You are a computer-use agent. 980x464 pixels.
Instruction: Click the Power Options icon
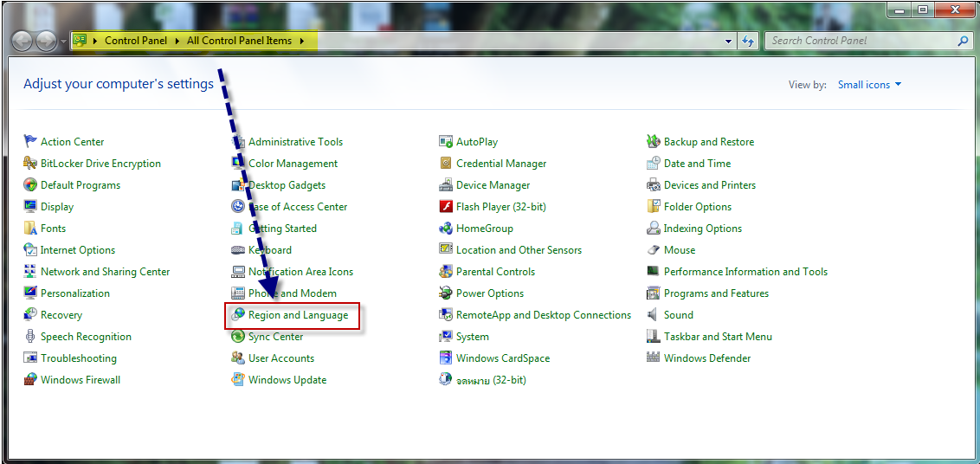(x=446, y=293)
